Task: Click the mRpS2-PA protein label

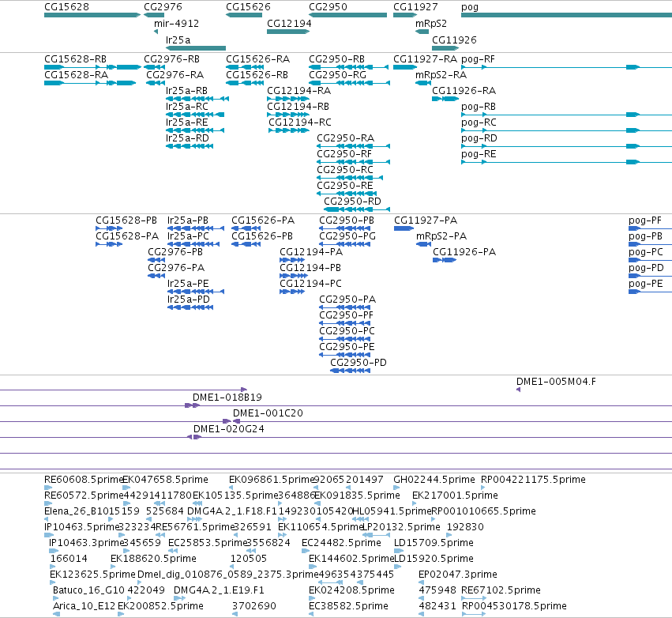Action: [x=441, y=236]
